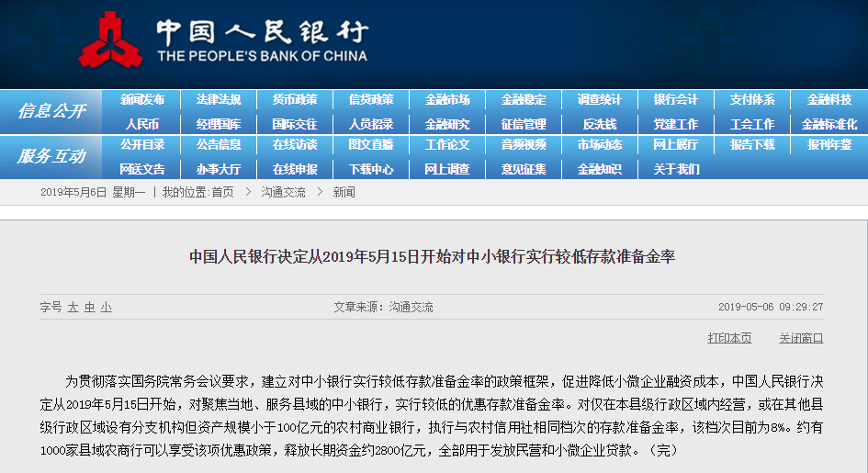Select 反洗钱 in the navigation
The height and width of the screenshot is (473, 868).
click(600, 124)
